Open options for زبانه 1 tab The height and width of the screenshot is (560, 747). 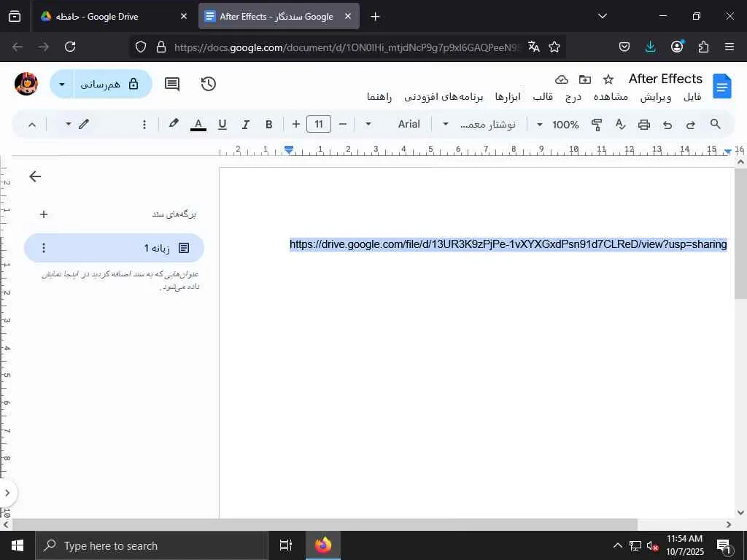(x=43, y=248)
